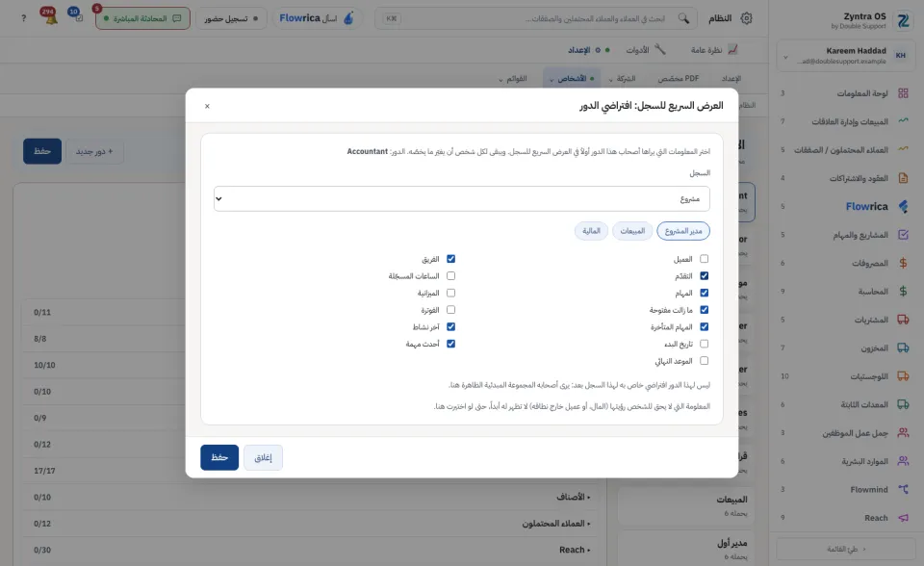
Task: Click the KH user avatar
Action: (901, 56)
